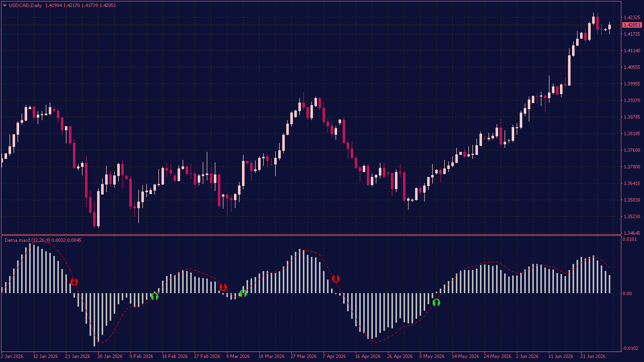
Task: Click the green buy arrow near mid-February 2026
Action: pyautogui.click(x=154, y=296)
